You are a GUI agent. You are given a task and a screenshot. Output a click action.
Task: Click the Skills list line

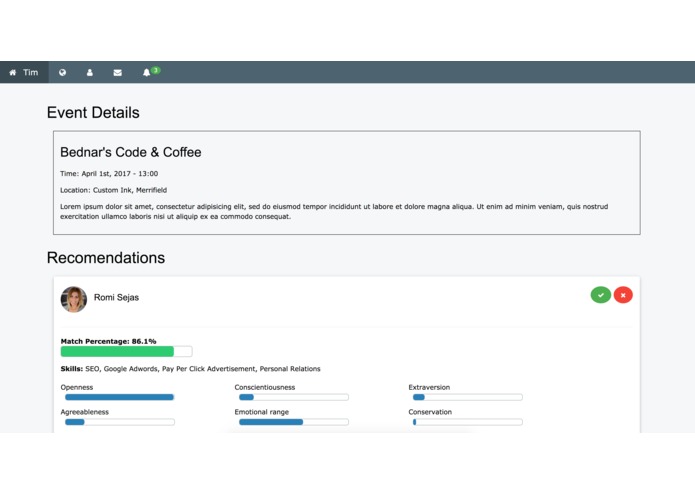coord(191,369)
